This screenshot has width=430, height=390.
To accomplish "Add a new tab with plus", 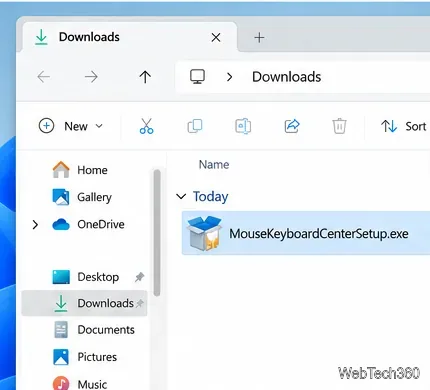I will 259,37.
